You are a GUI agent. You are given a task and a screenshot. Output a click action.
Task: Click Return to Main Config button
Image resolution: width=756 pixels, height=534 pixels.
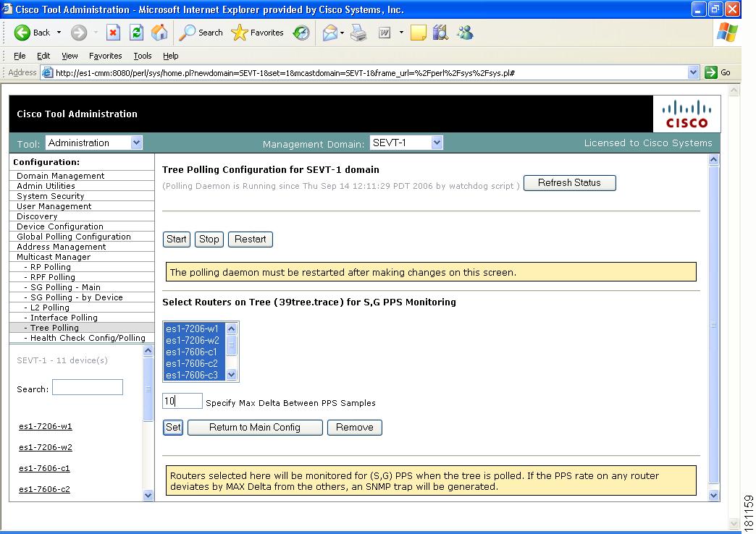(x=255, y=428)
